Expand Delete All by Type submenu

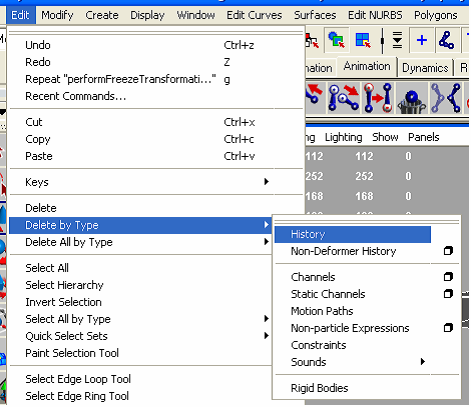[x=140, y=242]
